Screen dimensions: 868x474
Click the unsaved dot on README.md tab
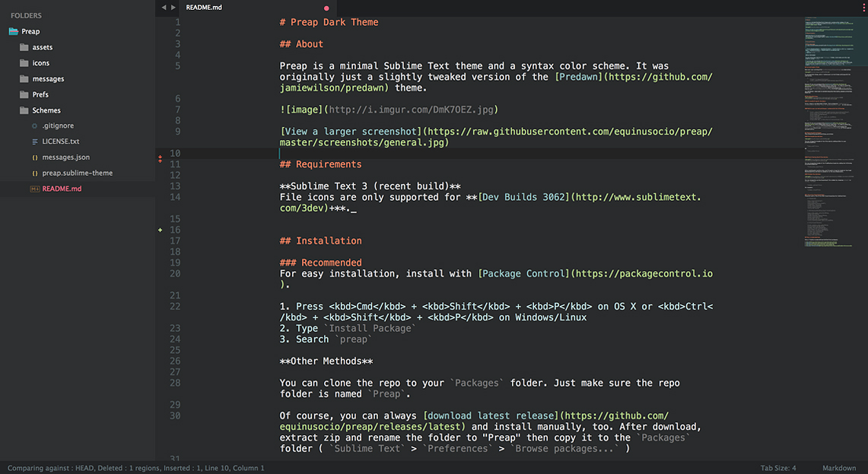coord(326,8)
